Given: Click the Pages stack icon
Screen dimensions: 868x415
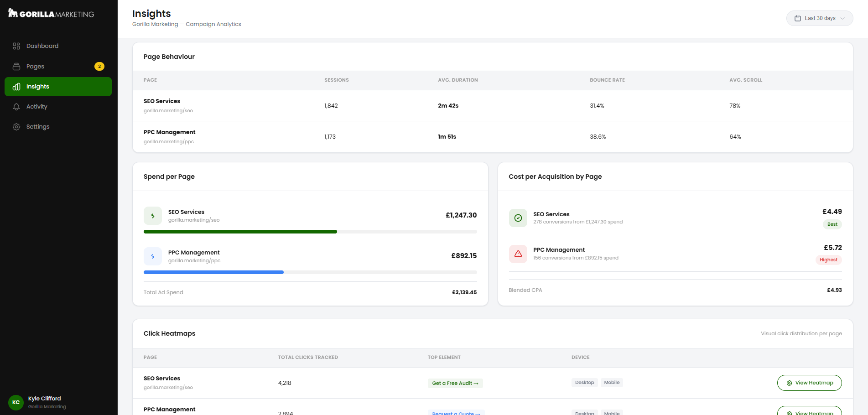Looking at the screenshot, I should [16, 67].
